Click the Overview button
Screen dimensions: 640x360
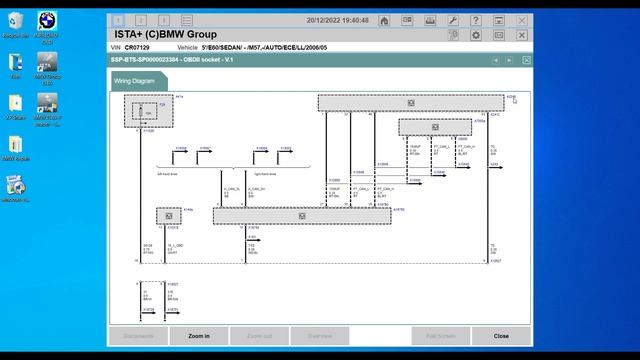pos(320,336)
